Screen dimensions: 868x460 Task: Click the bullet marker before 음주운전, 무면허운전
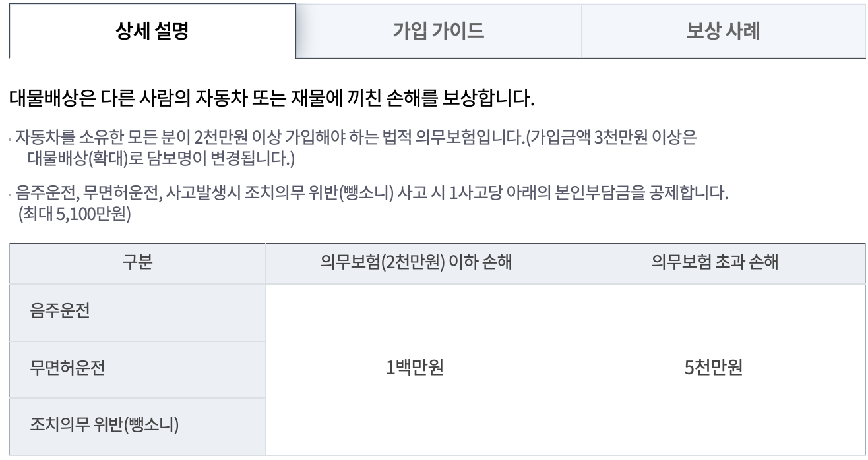[12, 195]
